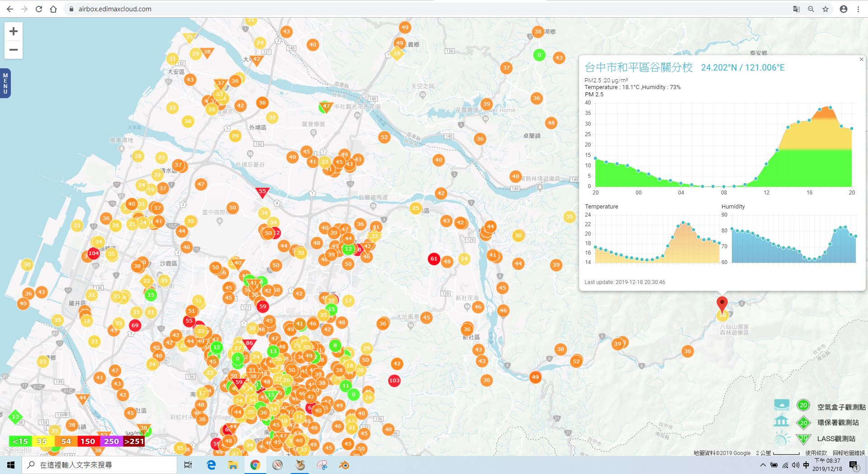Screen dimensions: 868x474
Task: Open Task View on taskbar
Action: coord(188,465)
